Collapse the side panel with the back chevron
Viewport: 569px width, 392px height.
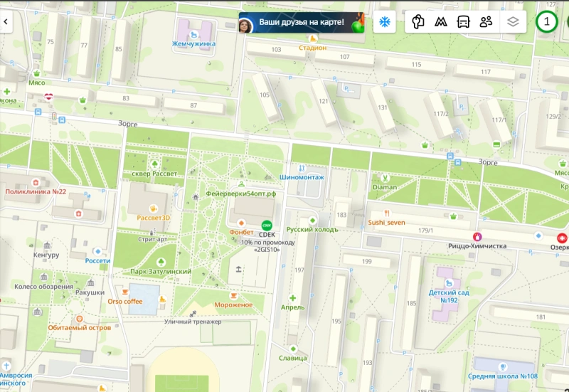[x=6, y=22]
